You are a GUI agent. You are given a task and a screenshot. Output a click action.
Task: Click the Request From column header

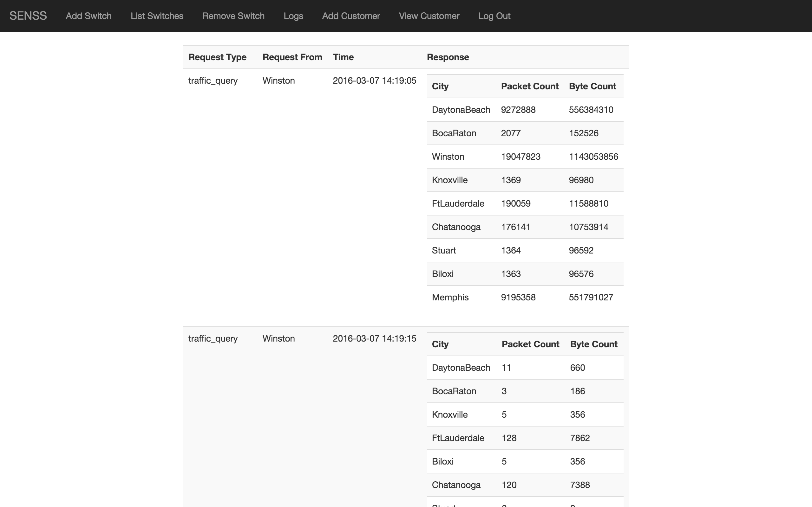pos(292,57)
